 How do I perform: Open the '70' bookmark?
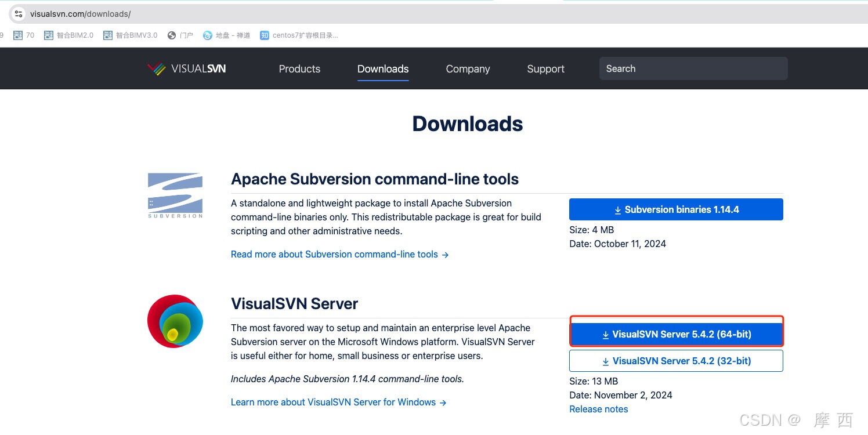click(24, 35)
